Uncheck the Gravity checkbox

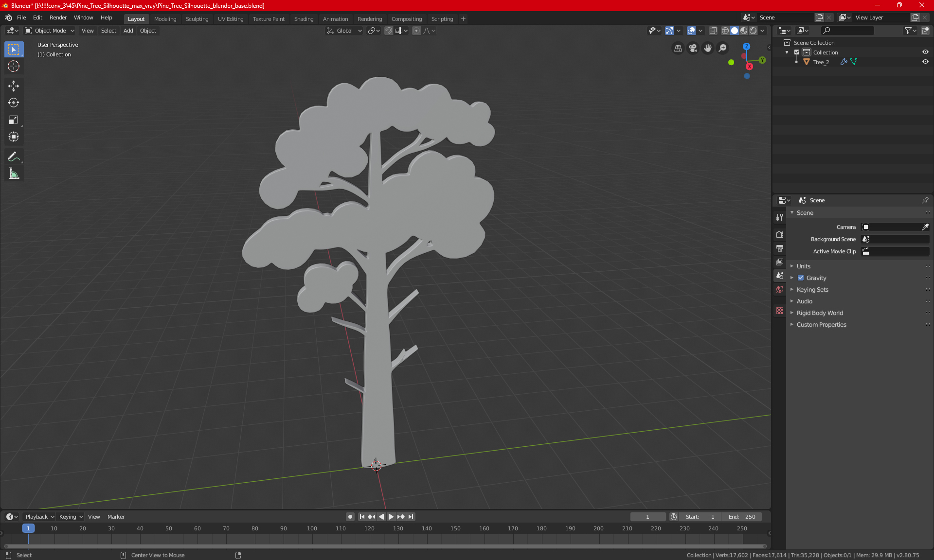click(x=801, y=278)
